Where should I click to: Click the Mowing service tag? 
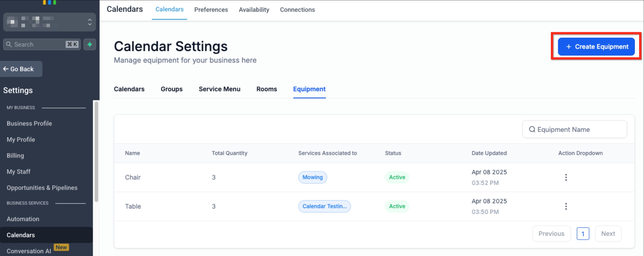tap(312, 177)
